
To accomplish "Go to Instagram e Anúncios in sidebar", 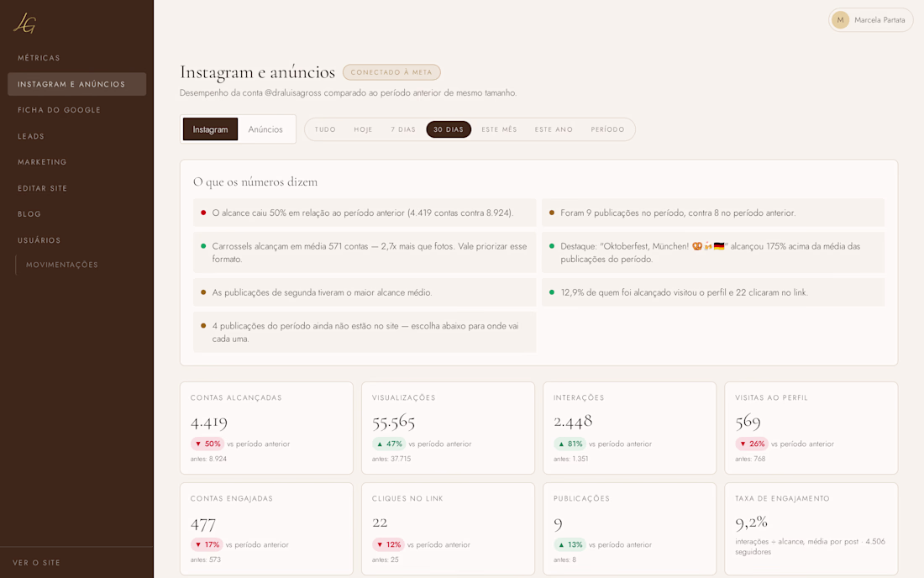I will pyautogui.click(x=77, y=84).
